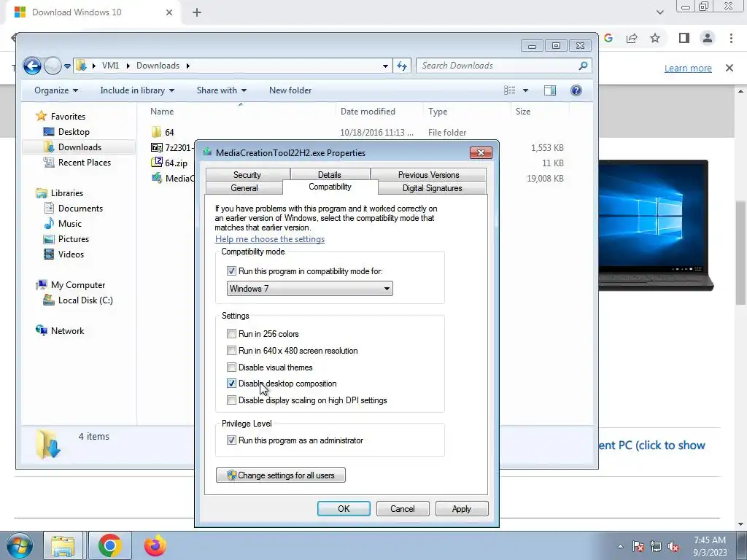Switch to the Digital Signatures tab

coord(433,187)
